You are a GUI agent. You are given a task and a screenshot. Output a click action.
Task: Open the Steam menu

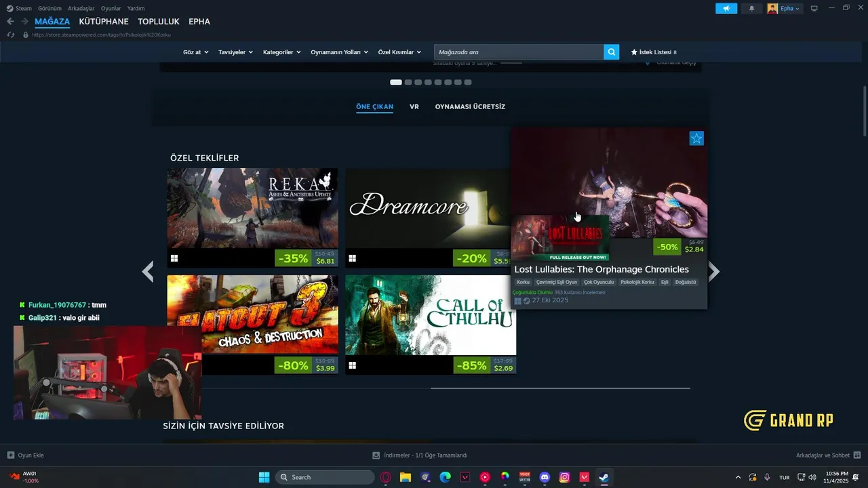(x=19, y=8)
